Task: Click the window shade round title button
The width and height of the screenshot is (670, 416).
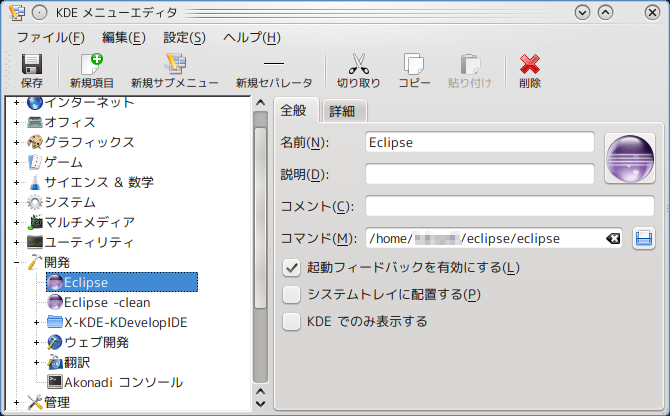Action: coord(39,12)
